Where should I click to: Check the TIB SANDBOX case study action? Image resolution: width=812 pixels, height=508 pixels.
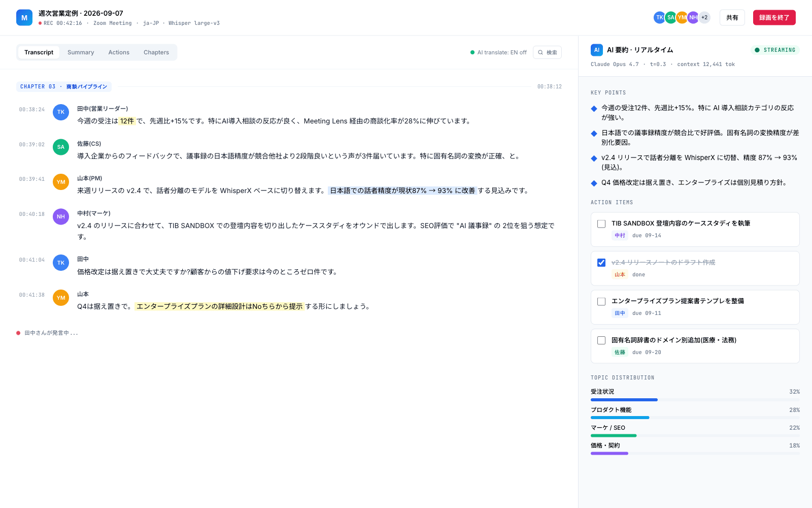[x=601, y=224]
